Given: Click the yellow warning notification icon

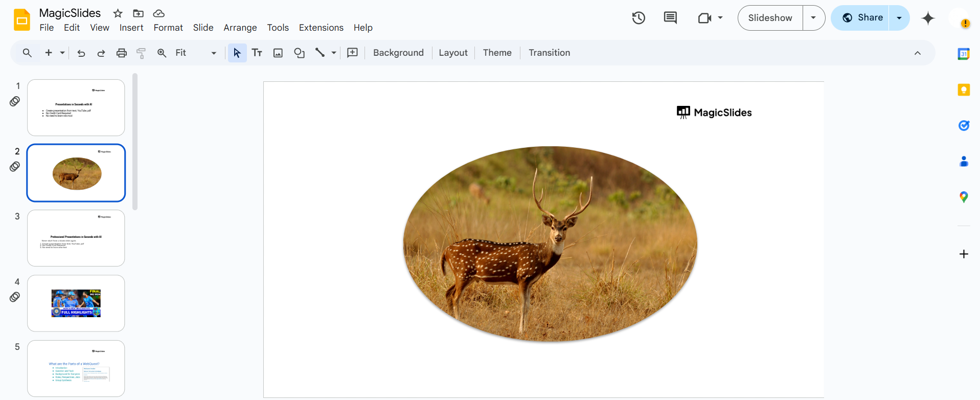Looking at the screenshot, I should pyautogui.click(x=965, y=23).
